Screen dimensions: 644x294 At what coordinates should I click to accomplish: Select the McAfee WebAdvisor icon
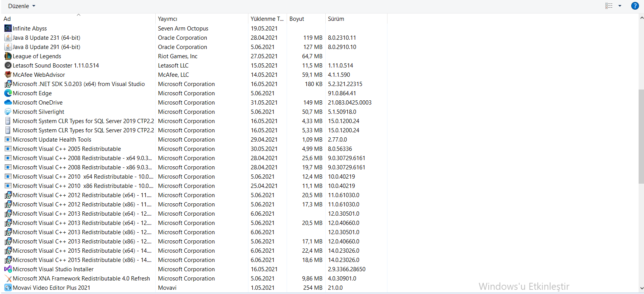pyautogui.click(x=8, y=74)
